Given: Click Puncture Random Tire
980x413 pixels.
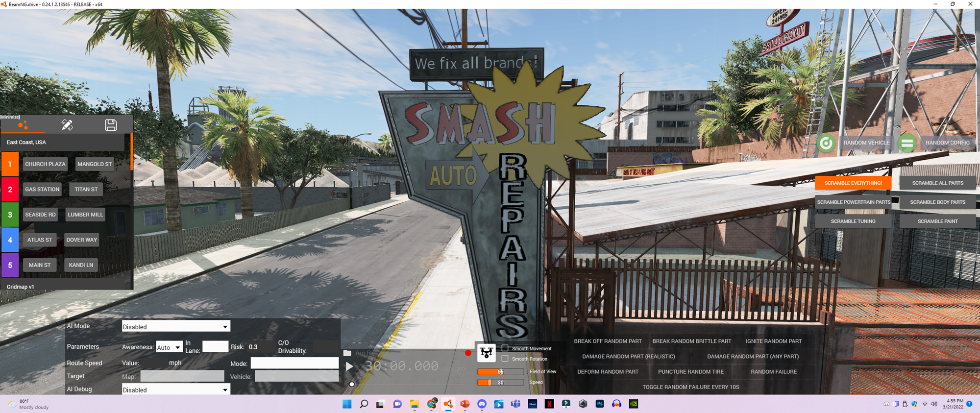Looking at the screenshot, I should pyautogui.click(x=690, y=372).
